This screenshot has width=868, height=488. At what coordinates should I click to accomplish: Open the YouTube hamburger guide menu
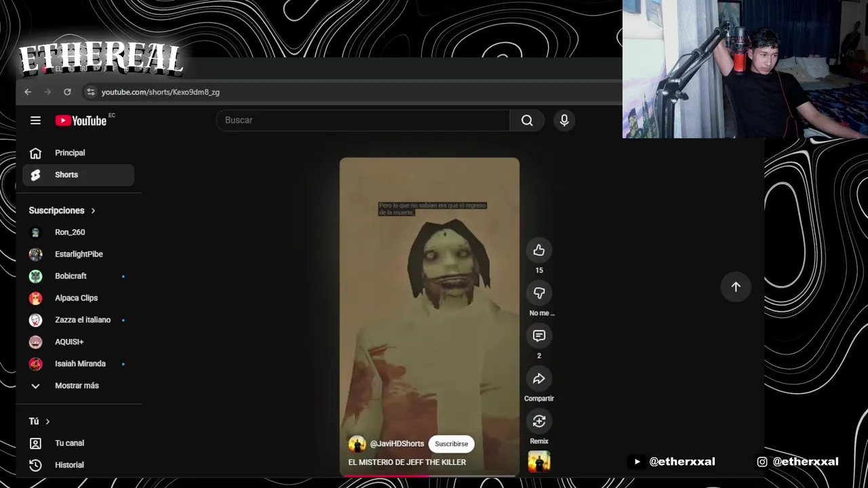[x=35, y=121]
